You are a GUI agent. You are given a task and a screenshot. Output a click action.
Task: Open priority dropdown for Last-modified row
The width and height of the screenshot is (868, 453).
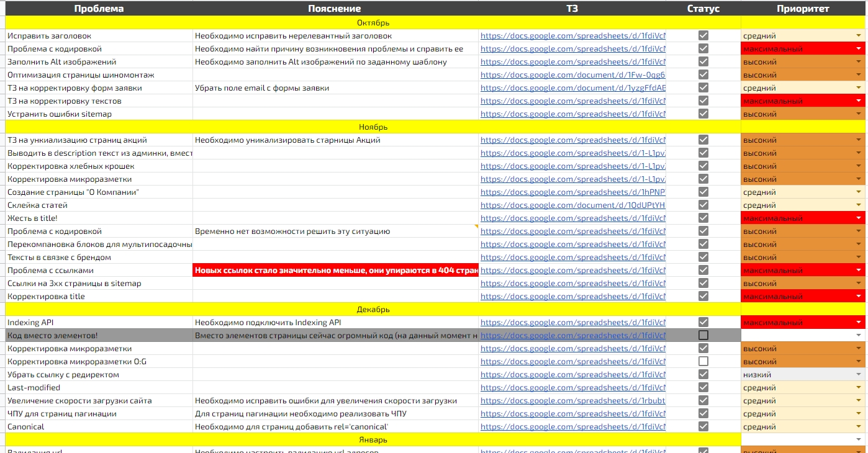[859, 388]
